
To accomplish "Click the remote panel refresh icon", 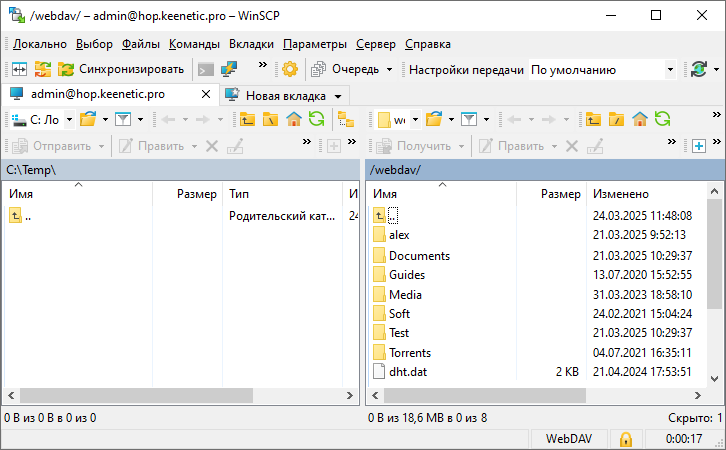I will tap(661, 120).
